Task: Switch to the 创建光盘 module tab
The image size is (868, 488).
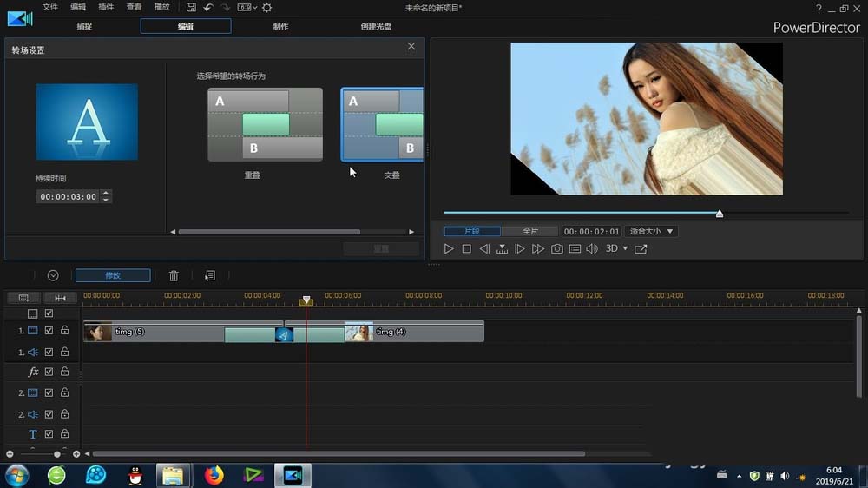Action: 376,26
